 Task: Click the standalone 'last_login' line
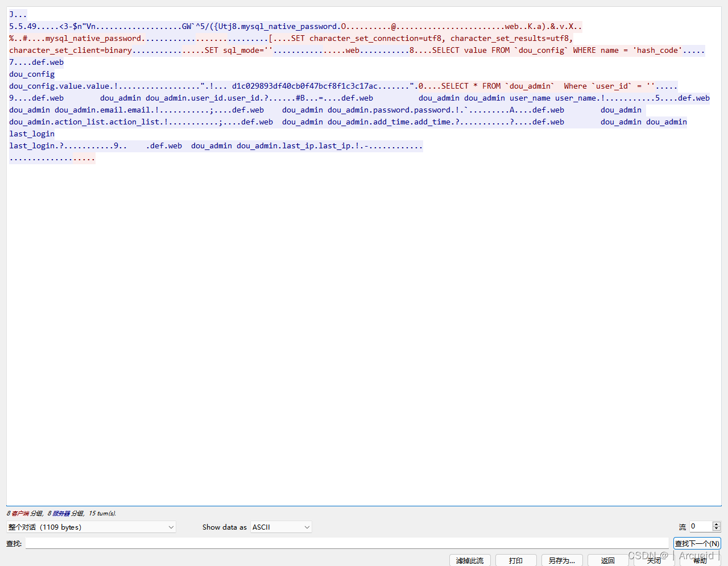pyautogui.click(x=32, y=134)
